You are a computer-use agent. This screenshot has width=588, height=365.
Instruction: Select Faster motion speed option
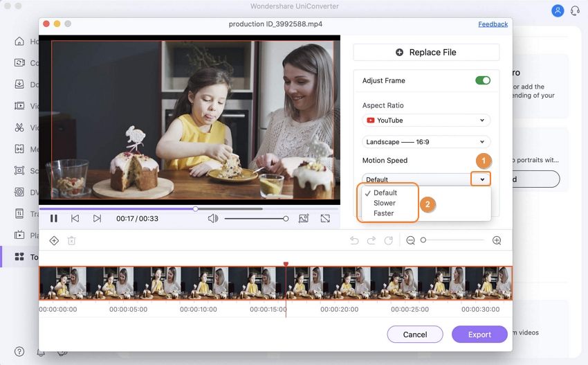(384, 213)
